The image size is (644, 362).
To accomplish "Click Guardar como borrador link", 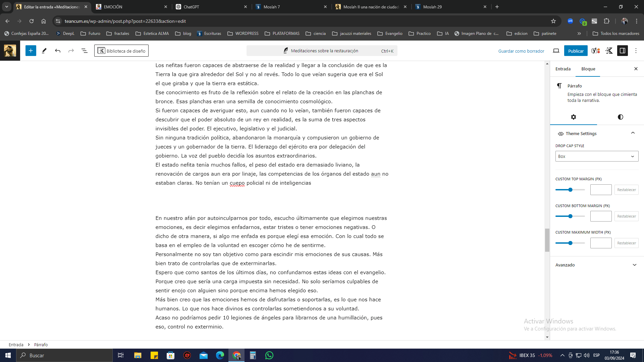I will click(x=521, y=51).
